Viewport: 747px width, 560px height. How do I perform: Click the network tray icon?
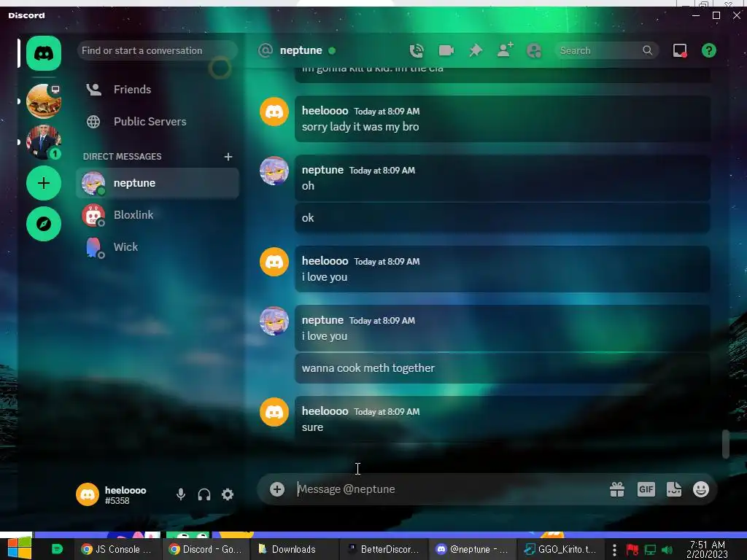pos(650,550)
